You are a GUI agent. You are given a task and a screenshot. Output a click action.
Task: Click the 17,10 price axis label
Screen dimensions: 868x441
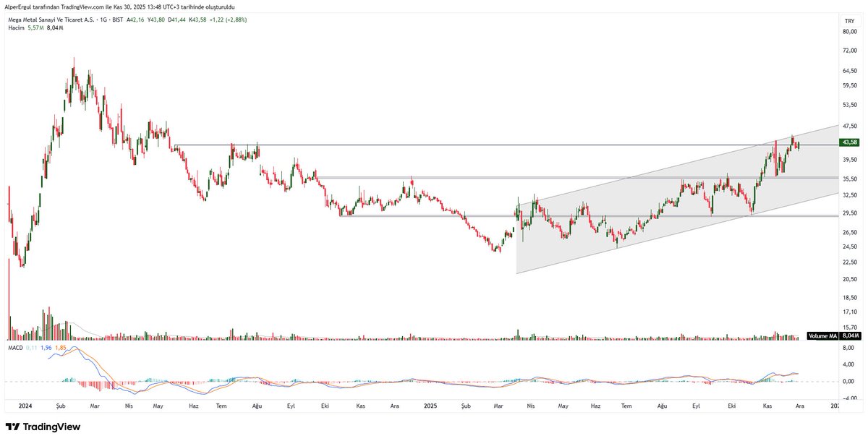tap(849, 312)
